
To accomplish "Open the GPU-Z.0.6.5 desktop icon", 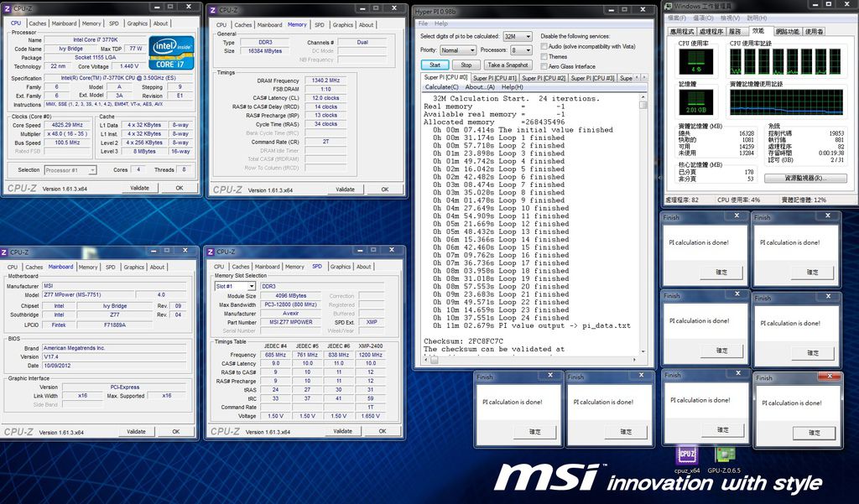I will [x=724, y=459].
